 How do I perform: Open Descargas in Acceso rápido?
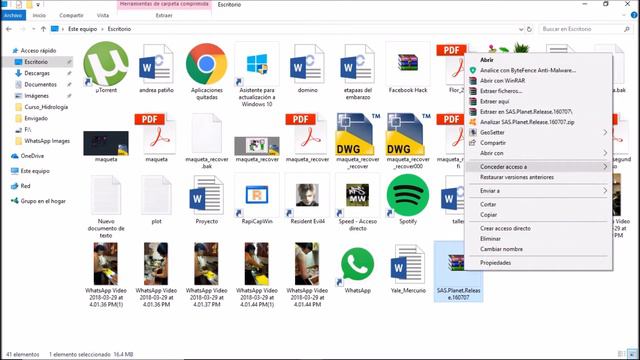pos(37,73)
